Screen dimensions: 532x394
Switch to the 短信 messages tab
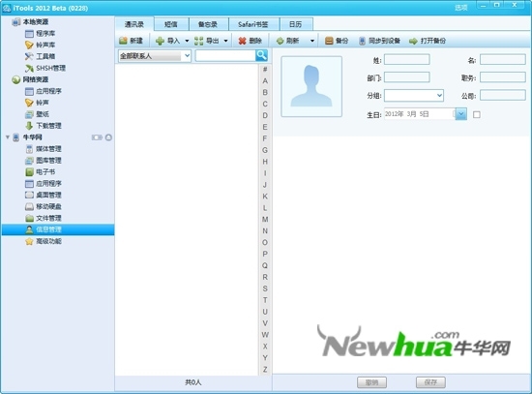[x=171, y=24]
